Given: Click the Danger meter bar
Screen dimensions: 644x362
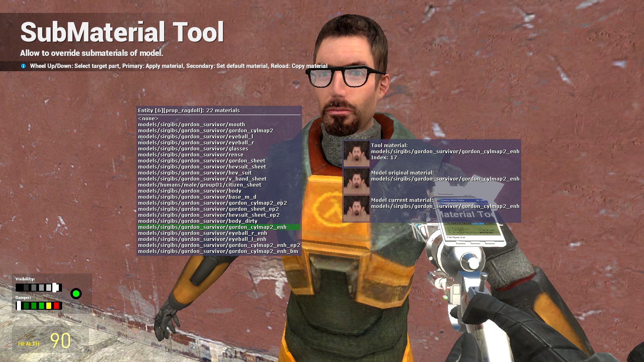Looking at the screenshot, I should point(39,306).
